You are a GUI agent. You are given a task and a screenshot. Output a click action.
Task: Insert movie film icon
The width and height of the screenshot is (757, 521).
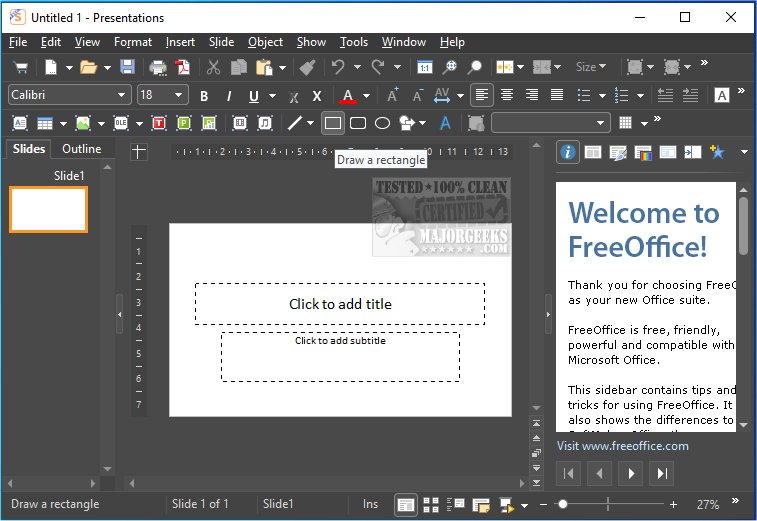coord(239,123)
